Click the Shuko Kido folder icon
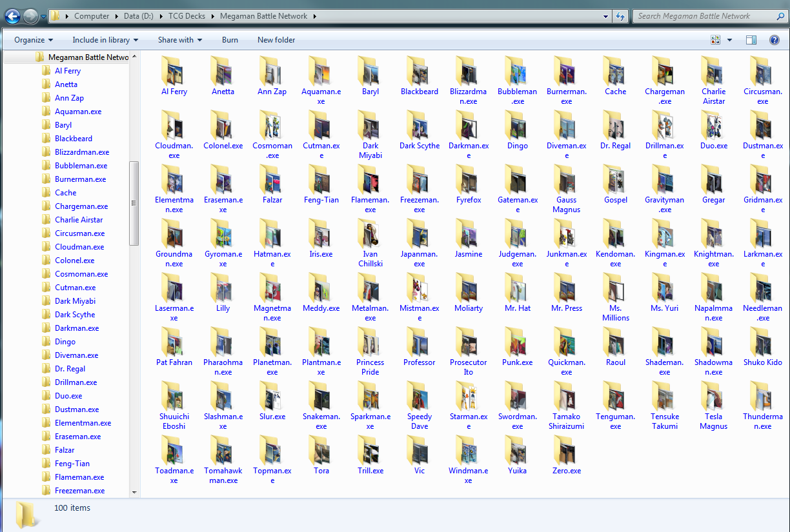This screenshot has width=790, height=532. coord(762,341)
